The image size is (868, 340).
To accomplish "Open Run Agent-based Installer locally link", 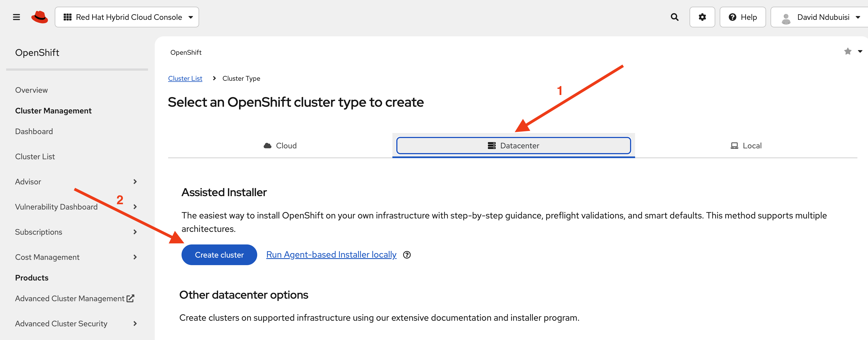I will [x=331, y=255].
